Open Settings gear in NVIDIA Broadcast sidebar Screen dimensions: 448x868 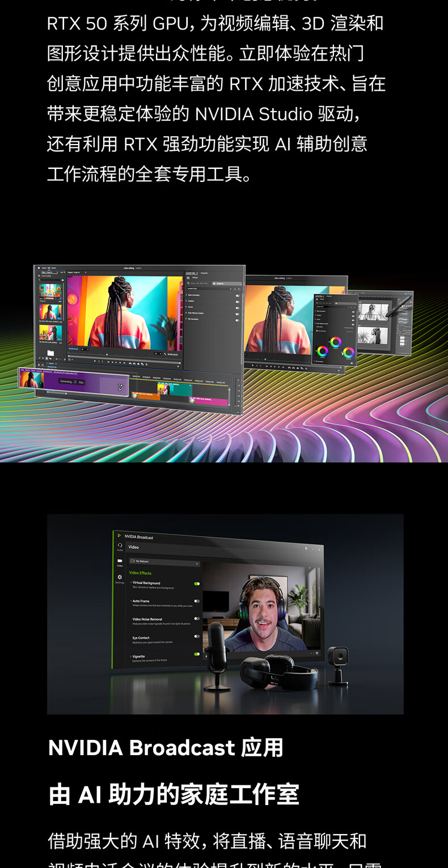point(120,579)
